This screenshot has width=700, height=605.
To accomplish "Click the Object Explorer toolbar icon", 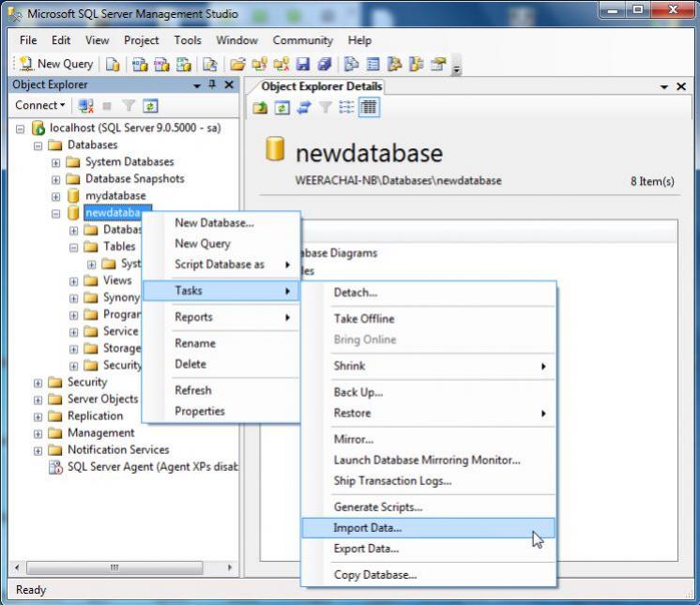I will 394,65.
